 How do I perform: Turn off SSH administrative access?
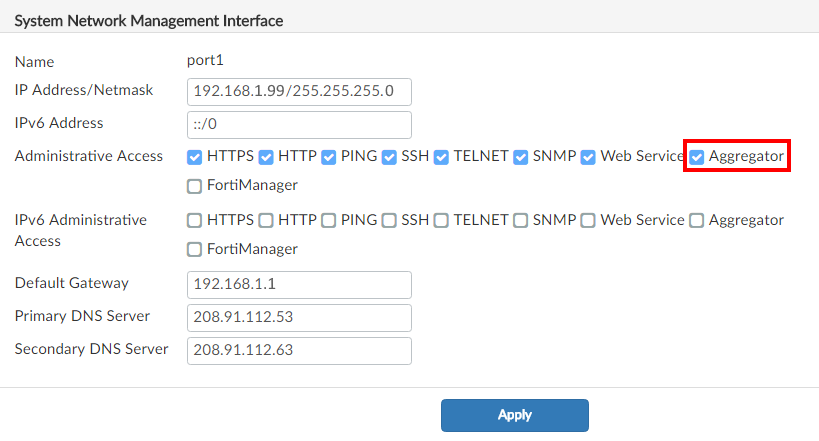389,157
